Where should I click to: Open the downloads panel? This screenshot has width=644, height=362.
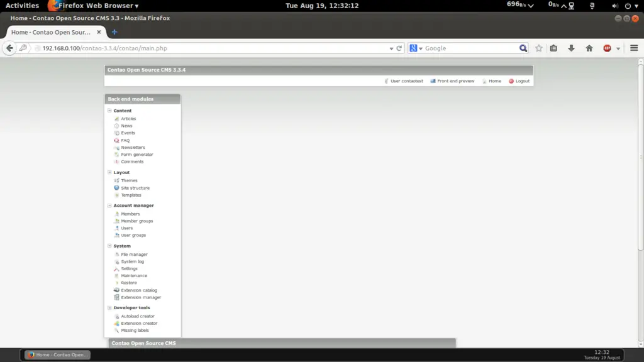571,48
